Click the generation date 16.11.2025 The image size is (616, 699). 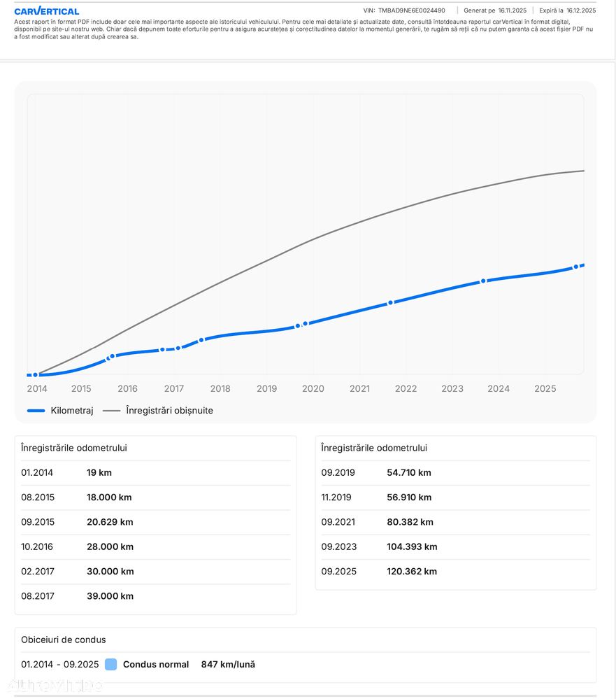point(513,10)
